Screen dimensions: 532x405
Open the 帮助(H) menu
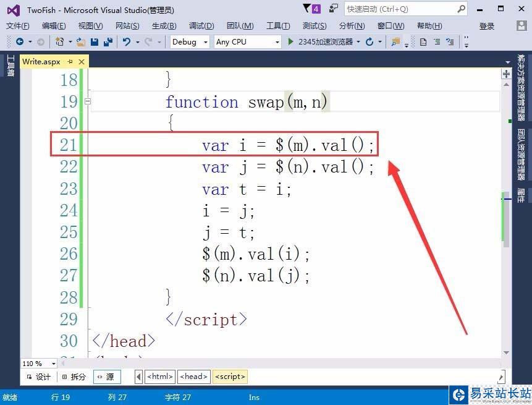(x=429, y=26)
